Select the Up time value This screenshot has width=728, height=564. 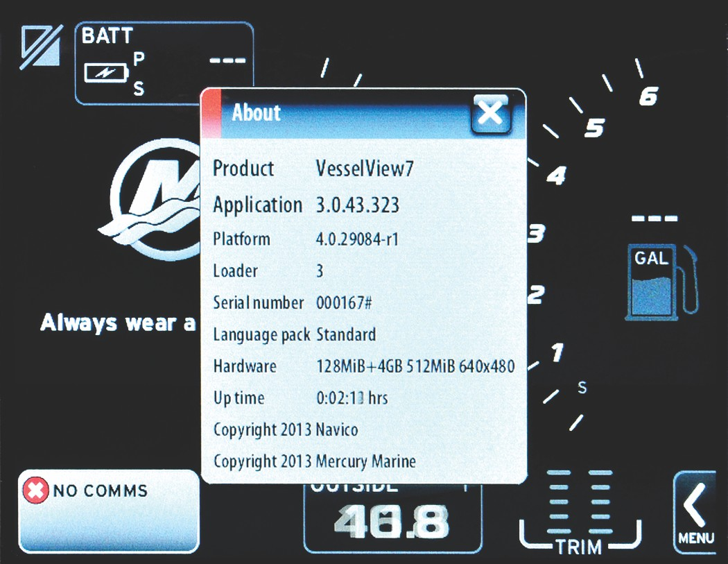click(352, 398)
